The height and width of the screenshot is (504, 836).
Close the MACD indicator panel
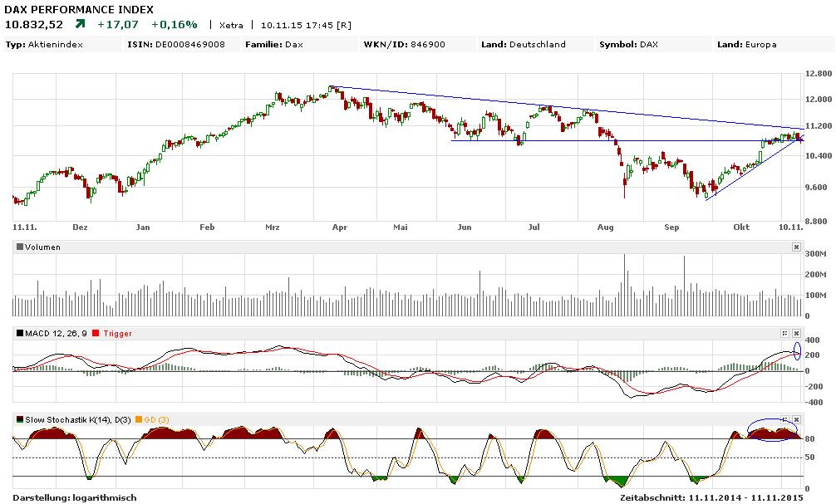pos(796,333)
